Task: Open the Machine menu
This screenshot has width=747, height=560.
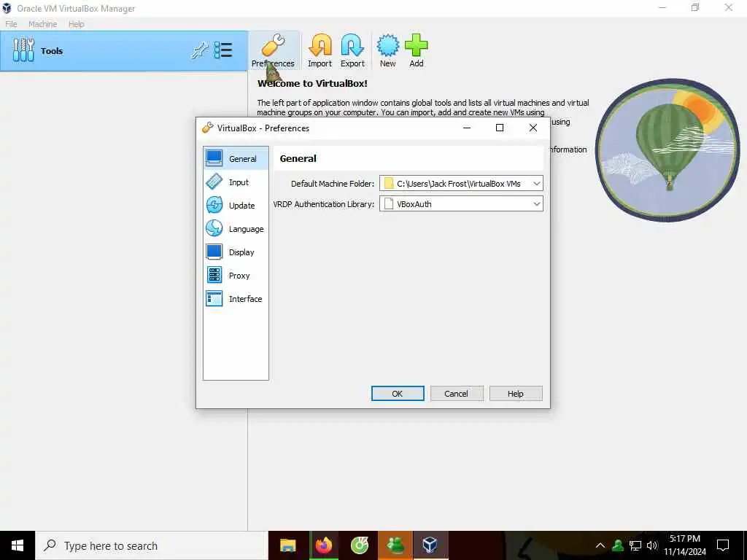Action: pyautogui.click(x=42, y=24)
